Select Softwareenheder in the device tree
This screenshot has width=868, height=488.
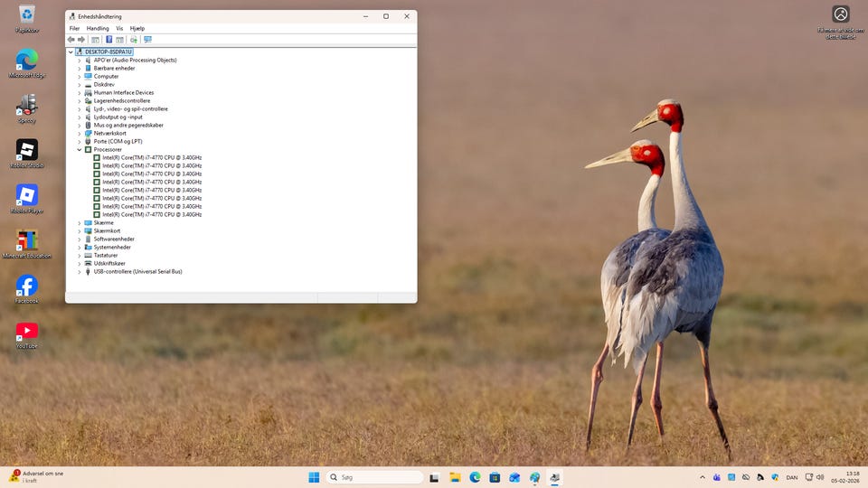click(114, 239)
